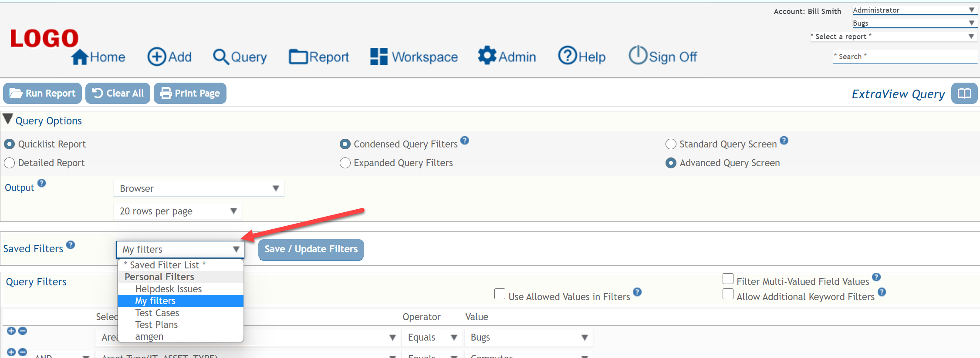The height and width of the screenshot is (358, 980).
Task: Open the ExtraView Query book icon
Action: click(x=964, y=94)
